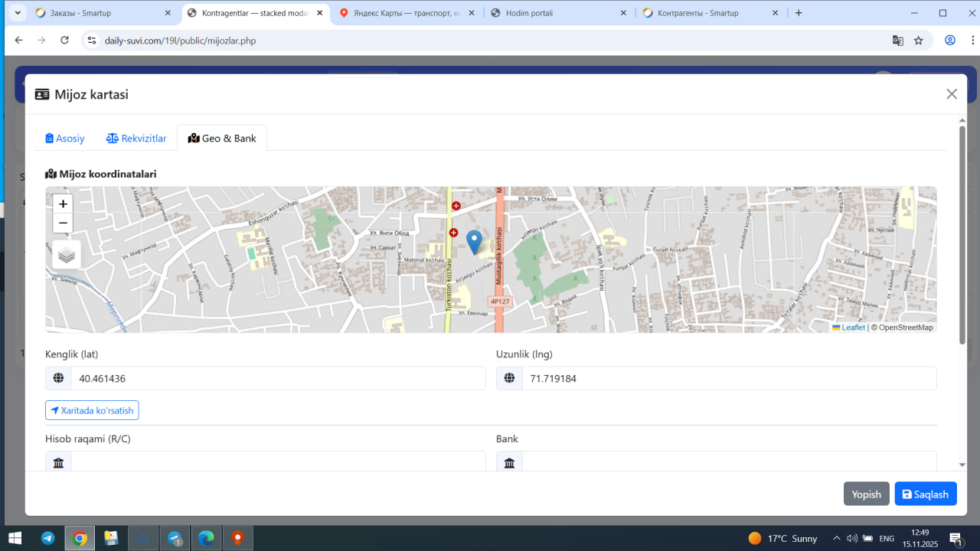Screen dimensions: 980x551
Task: Open the map layers control
Action: (67, 255)
